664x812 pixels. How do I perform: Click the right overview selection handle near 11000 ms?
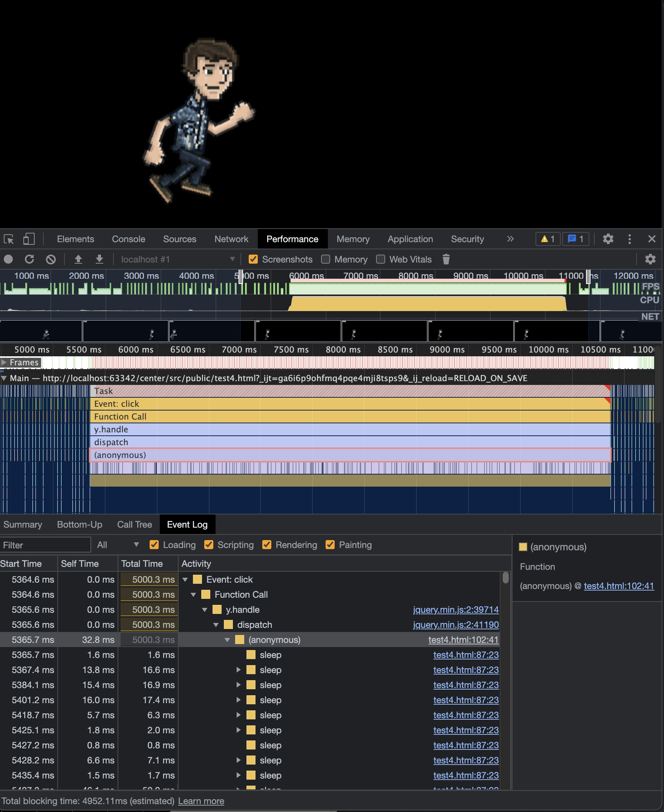click(x=588, y=276)
